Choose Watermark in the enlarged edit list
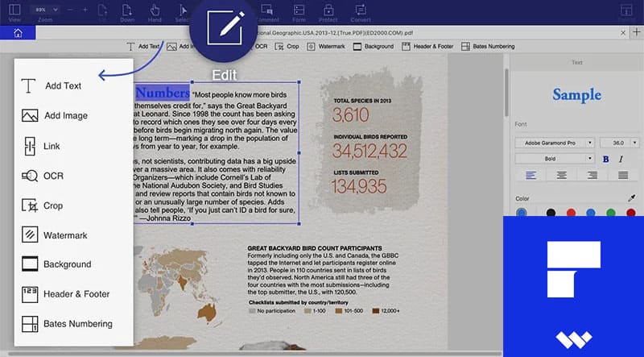The height and width of the screenshot is (357, 644). pos(55,235)
